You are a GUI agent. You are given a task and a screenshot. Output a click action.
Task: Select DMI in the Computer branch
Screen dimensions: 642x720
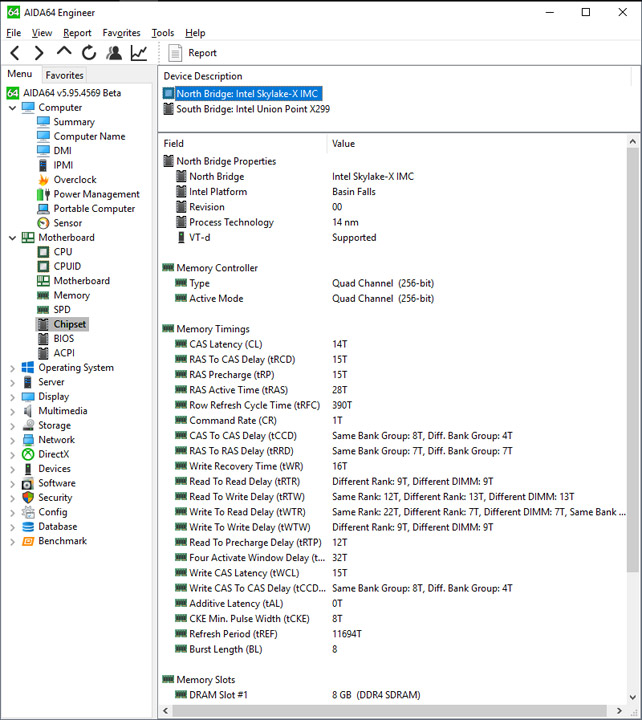[x=62, y=151]
